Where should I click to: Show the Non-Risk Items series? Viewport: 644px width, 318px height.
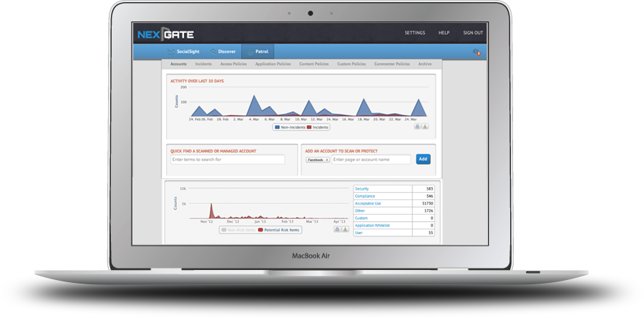[x=238, y=230]
